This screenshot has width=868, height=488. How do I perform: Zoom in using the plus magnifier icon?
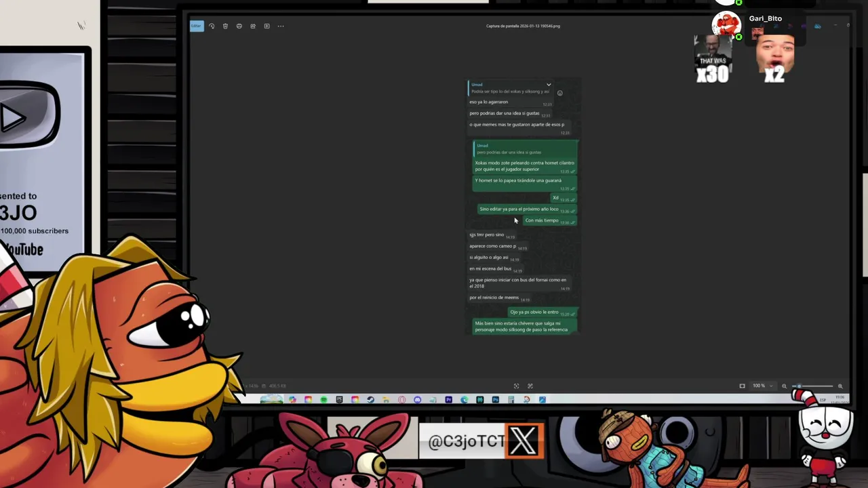tap(840, 386)
